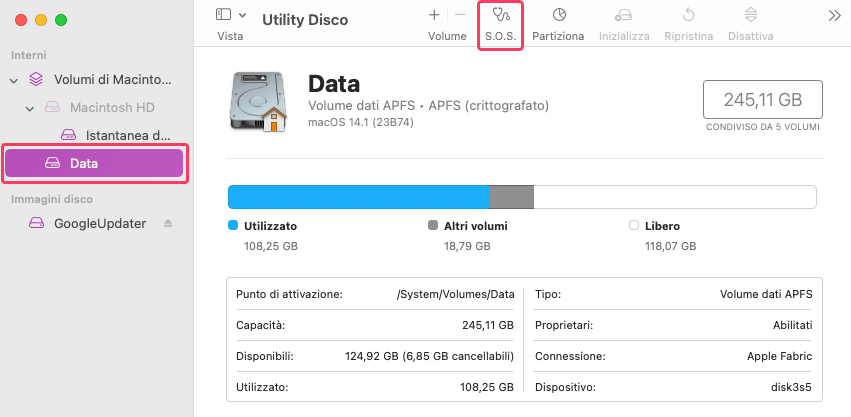Click the Capacità row label
This screenshot has height=417, width=851.
coord(261,325)
